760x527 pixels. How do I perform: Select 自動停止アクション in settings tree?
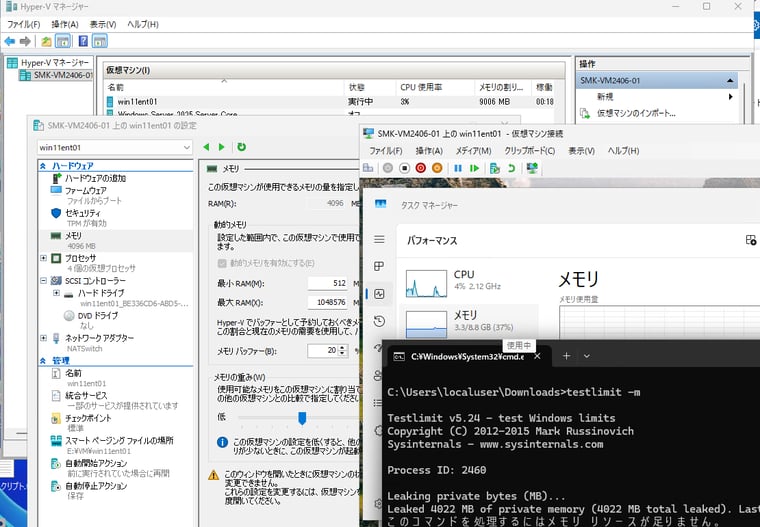(96, 486)
